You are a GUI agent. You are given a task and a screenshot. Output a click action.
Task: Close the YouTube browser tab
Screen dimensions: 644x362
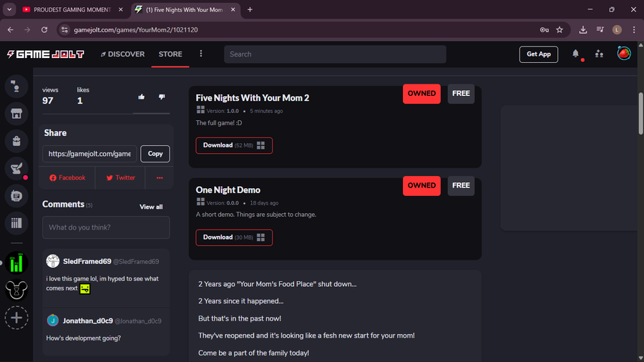click(121, 9)
